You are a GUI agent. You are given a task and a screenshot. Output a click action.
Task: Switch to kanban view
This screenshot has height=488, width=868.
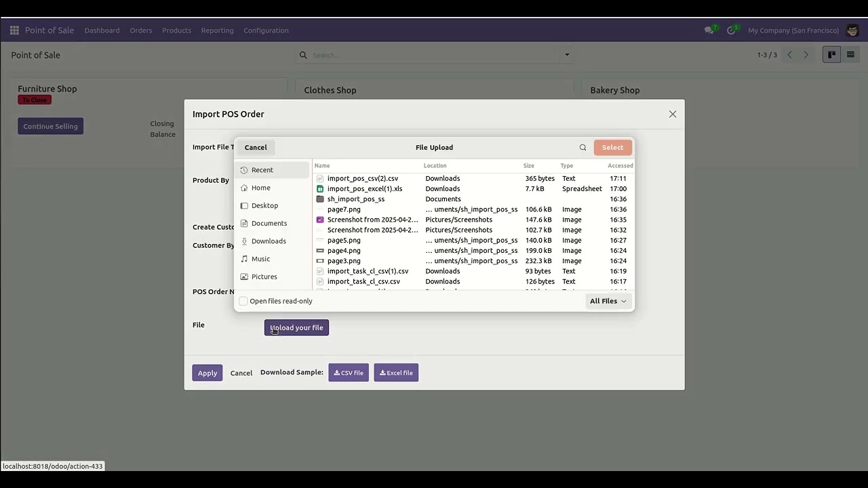(x=831, y=55)
